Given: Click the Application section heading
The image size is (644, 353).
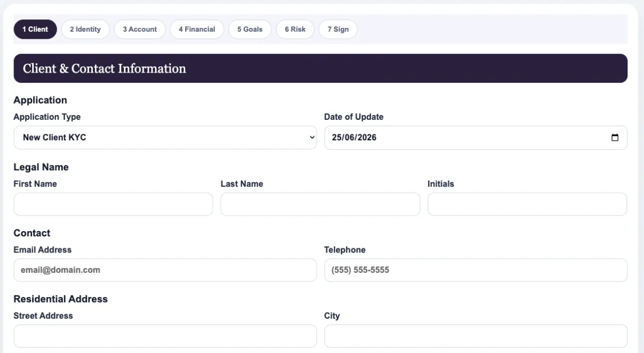Looking at the screenshot, I should click(40, 100).
